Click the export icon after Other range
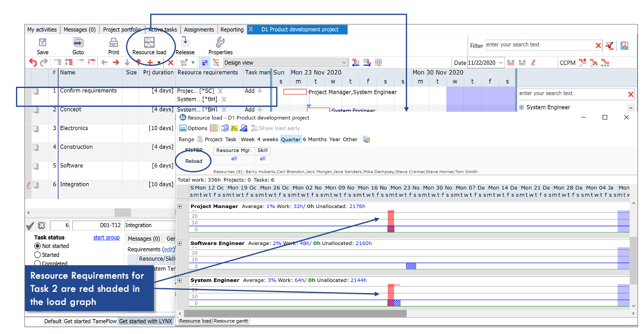Viewport: 644px width, 334px height. 366,140
